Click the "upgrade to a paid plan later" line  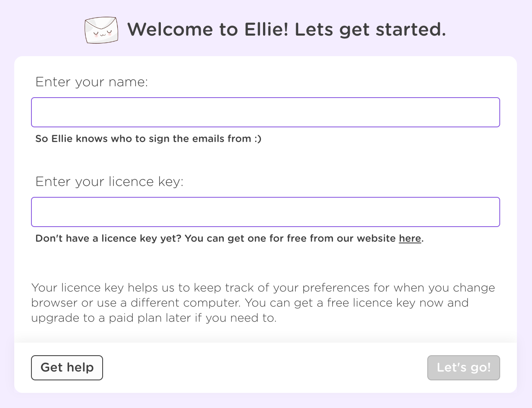pyautogui.click(x=153, y=318)
